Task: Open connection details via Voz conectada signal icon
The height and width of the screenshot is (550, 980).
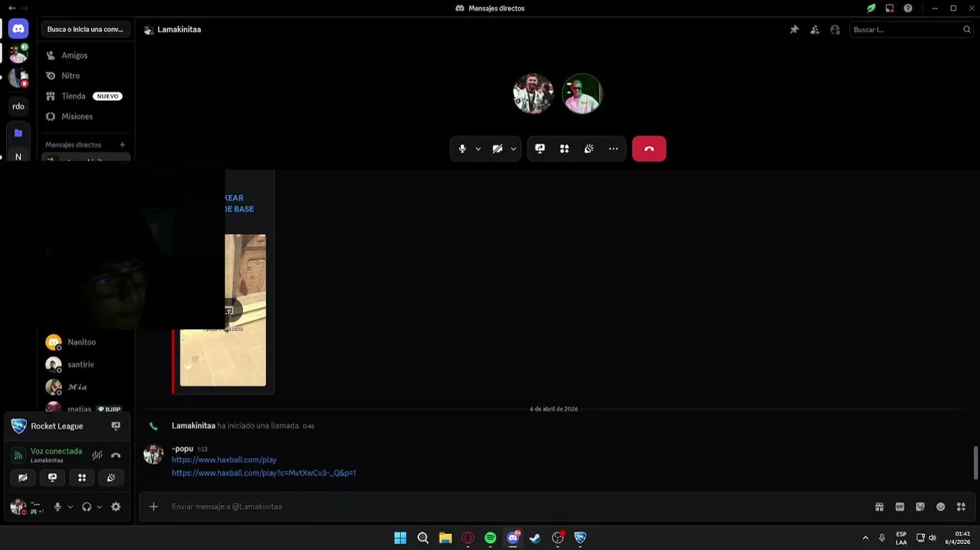Action: [x=18, y=455]
